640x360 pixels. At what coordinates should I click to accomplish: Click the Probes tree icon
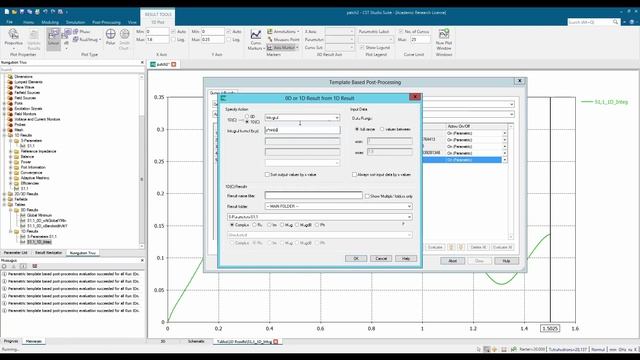click(10, 124)
